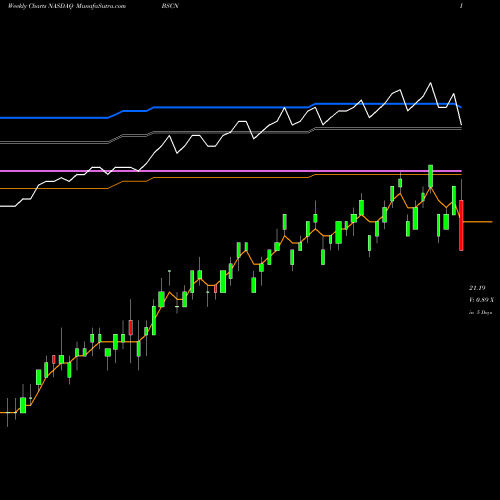The image size is (500, 500).
Task: Click the 'Weekly Charts NASDAQ MunafaSutra.com' title text
Action: coord(66,6)
